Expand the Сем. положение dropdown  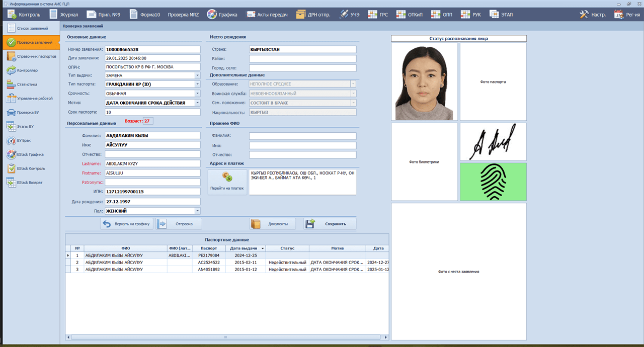pos(353,103)
